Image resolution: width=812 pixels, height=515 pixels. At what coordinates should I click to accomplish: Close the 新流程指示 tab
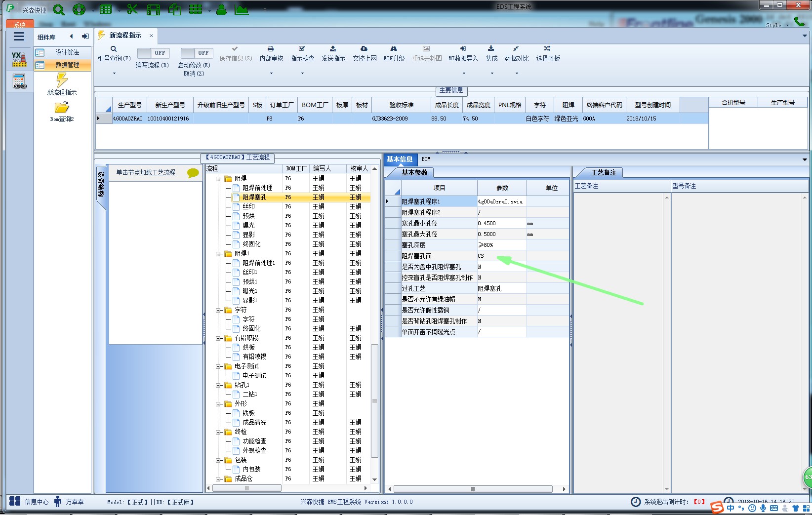151,36
